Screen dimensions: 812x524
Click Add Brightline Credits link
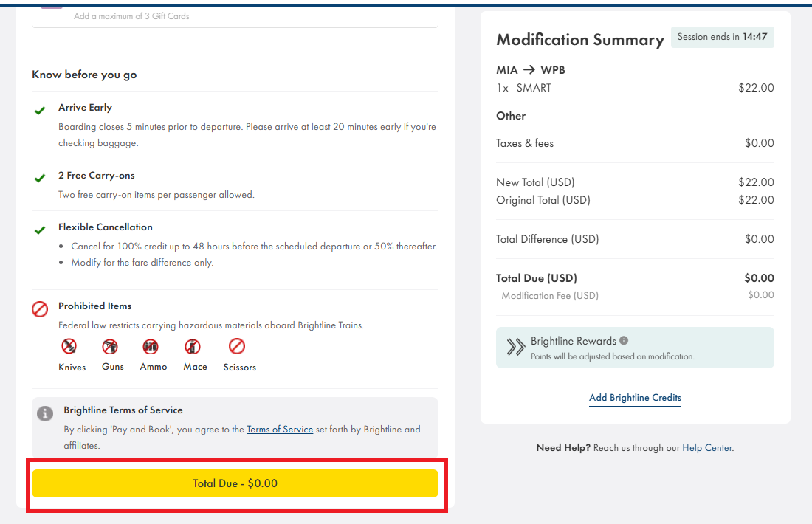tap(635, 398)
